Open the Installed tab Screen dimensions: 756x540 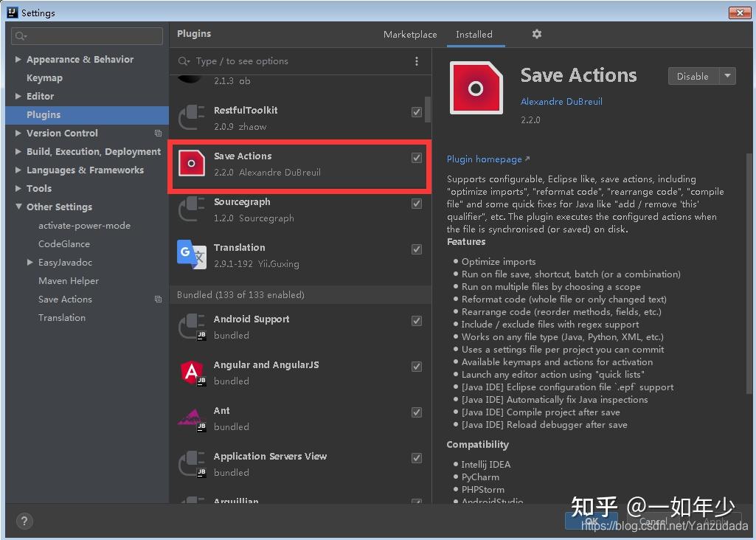tap(475, 34)
